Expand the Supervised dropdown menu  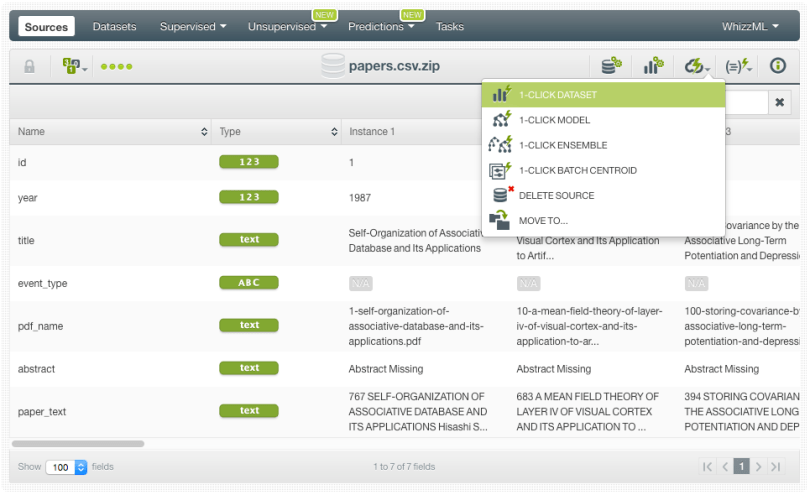pyautogui.click(x=193, y=26)
